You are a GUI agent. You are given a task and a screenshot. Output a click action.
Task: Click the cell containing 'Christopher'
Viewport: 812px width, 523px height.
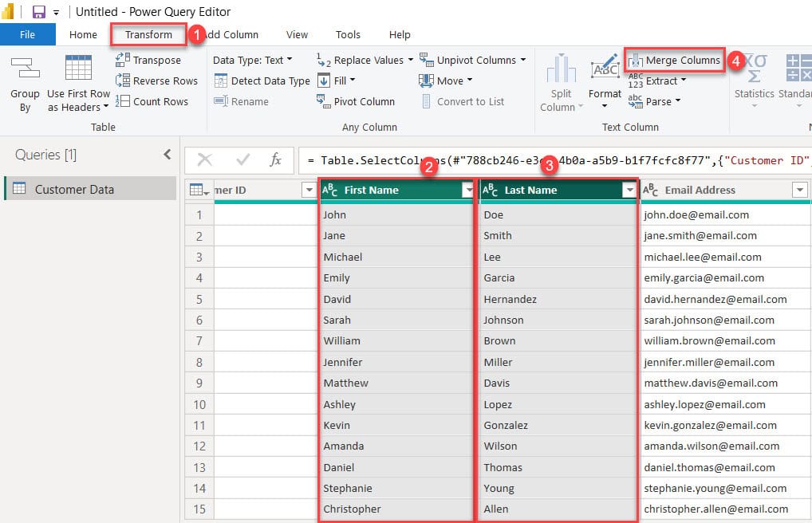(396, 509)
